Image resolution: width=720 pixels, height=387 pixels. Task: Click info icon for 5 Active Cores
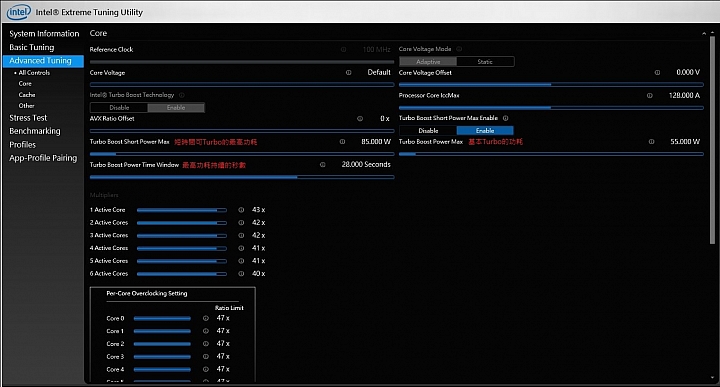(x=241, y=261)
